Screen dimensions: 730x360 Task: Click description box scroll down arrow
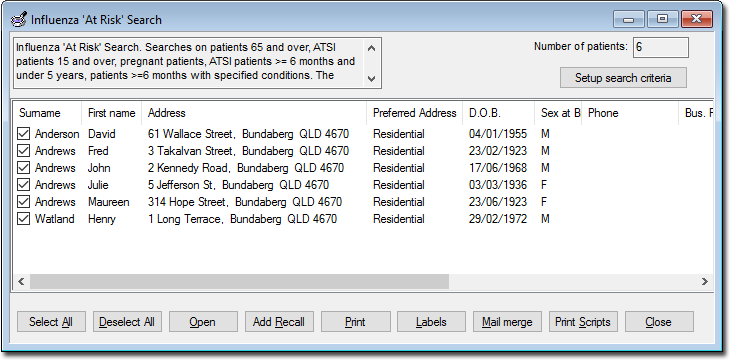coord(371,79)
